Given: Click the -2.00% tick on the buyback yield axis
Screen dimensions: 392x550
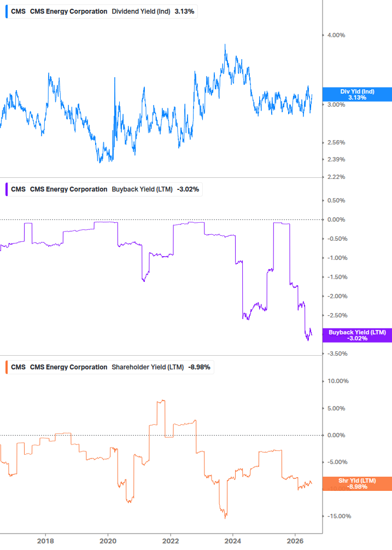Looking at the screenshot, I should pos(337,296).
